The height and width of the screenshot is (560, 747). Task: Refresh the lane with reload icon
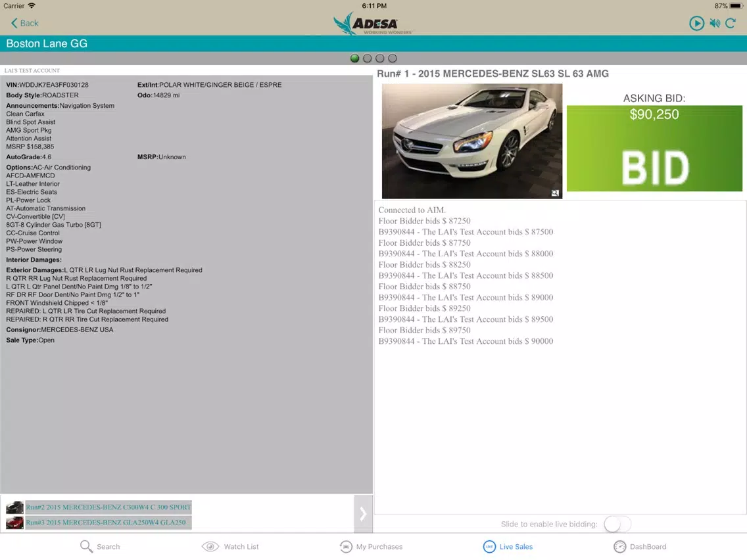coord(731,24)
